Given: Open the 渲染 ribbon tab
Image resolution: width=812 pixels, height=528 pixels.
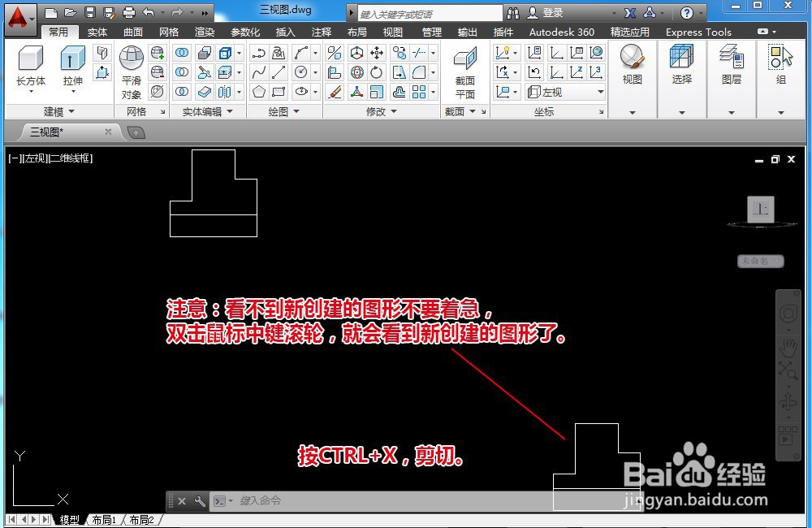Looking at the screenshot, I should [x=204, y=32].
